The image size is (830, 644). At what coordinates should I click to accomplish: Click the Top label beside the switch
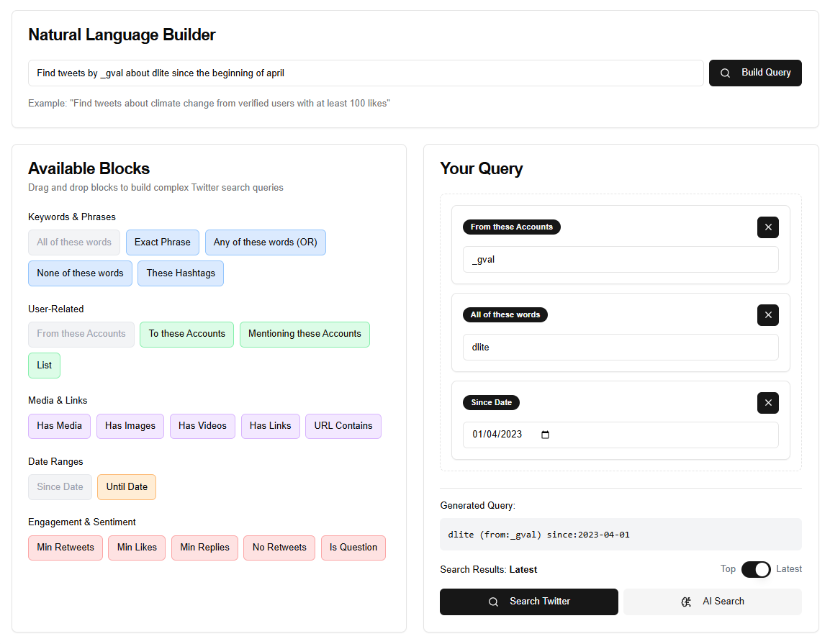point(728,569)
